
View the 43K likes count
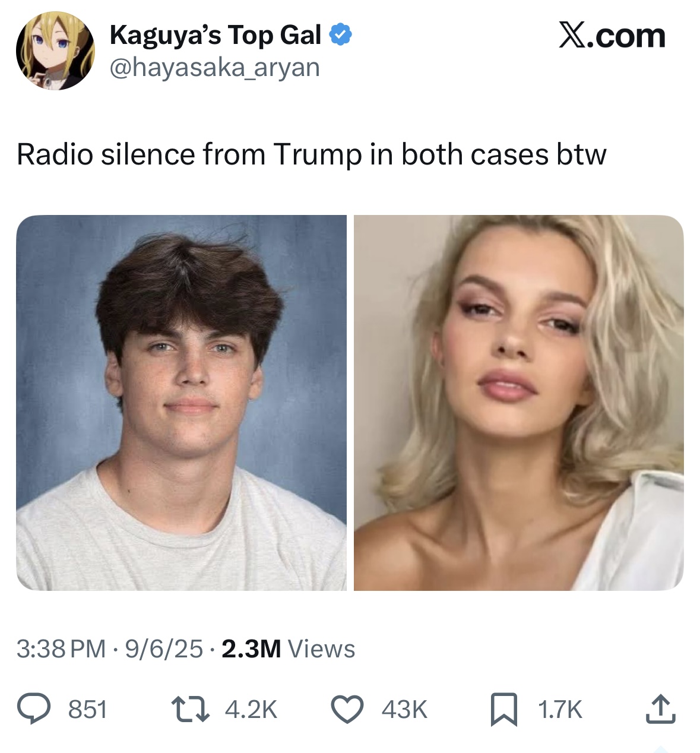click(x=404, y=710)
